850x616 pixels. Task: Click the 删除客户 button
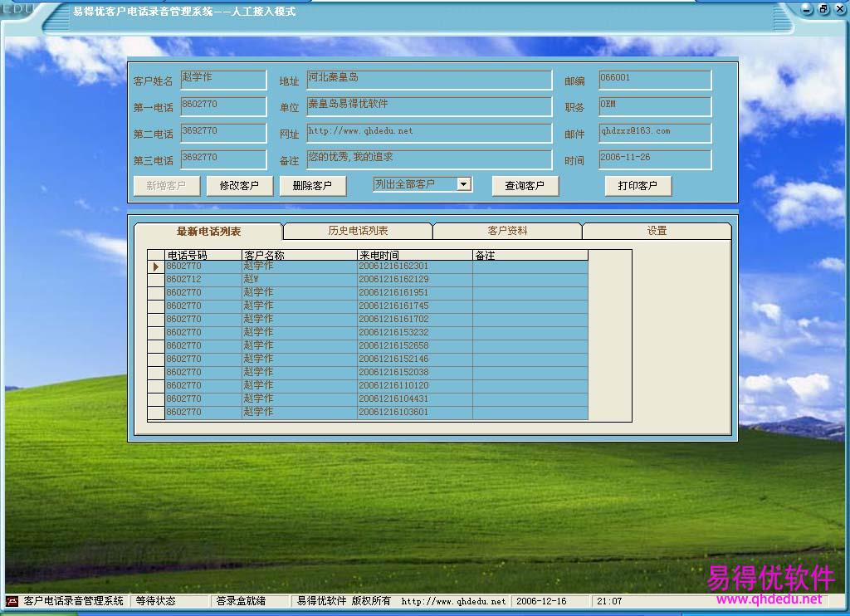[x=312, y=185]
